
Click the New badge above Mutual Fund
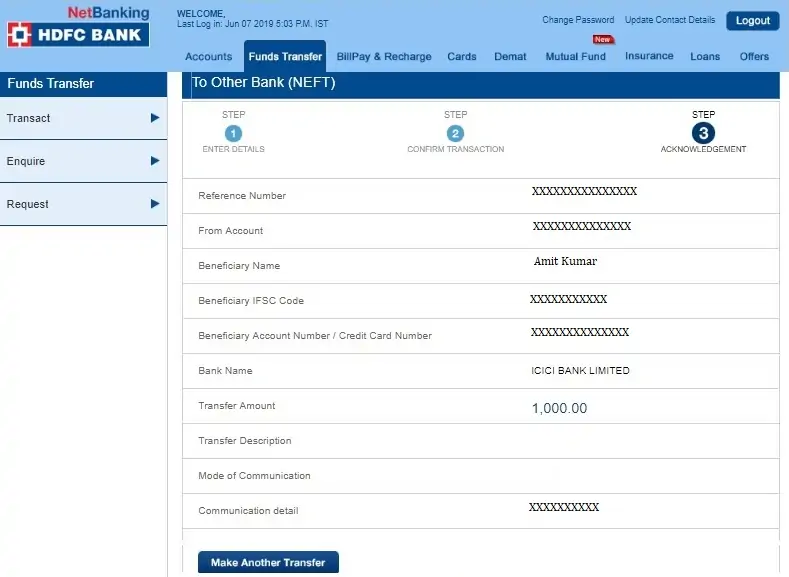tap(602, 39)
